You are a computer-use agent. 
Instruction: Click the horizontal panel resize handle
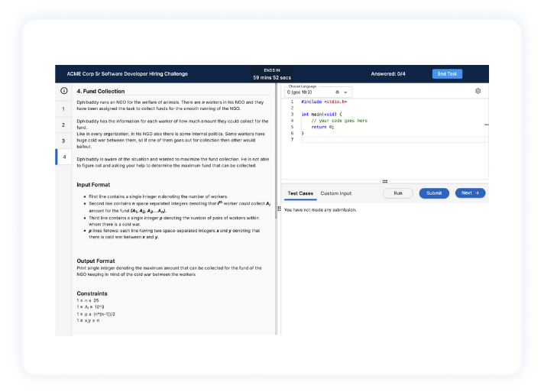pos(385,181)
